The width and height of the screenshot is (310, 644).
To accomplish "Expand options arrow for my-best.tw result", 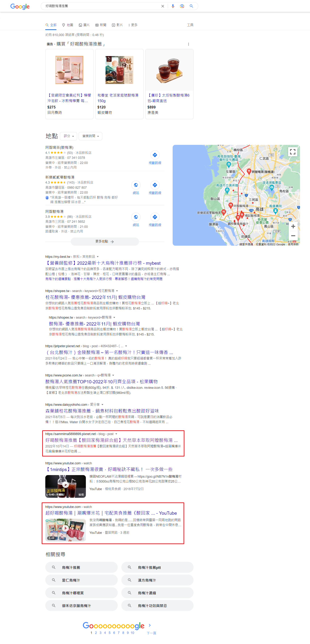I will 98,256.
